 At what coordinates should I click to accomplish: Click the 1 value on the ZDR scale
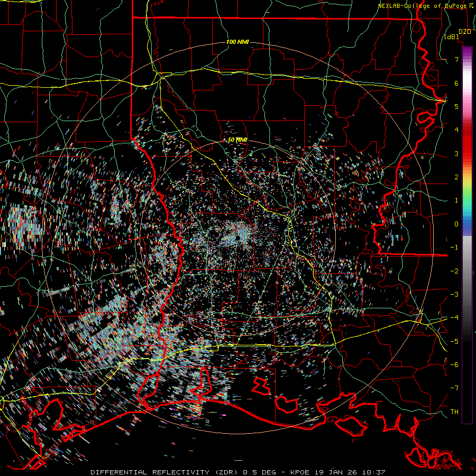456,200
